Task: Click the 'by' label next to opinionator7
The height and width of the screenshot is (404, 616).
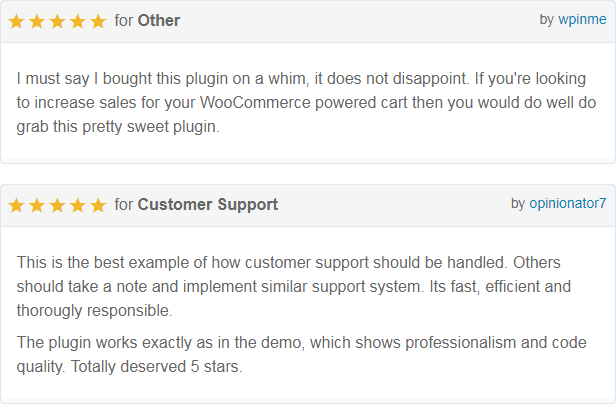Action: pos(518,204)
